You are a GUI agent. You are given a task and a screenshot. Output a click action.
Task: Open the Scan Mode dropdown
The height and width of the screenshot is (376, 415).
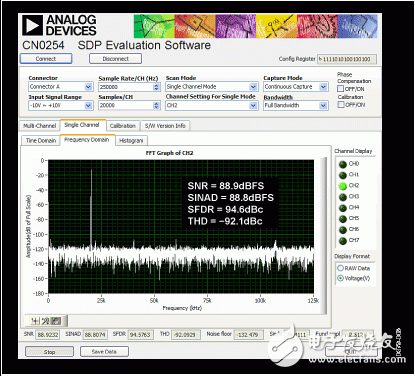[x=212, y=87]
